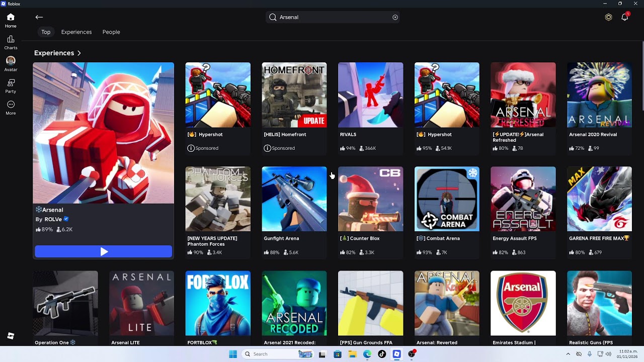Open the [HELIS] Homefront thumbnail
The width and height of the screenshot is (644, 362).
point(294,95)
